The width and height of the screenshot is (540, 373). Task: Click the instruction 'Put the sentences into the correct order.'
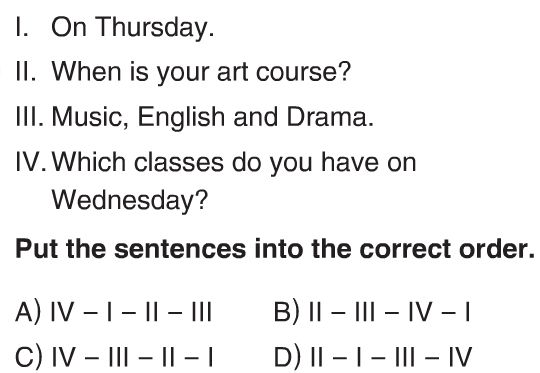(x=275, y=249)
